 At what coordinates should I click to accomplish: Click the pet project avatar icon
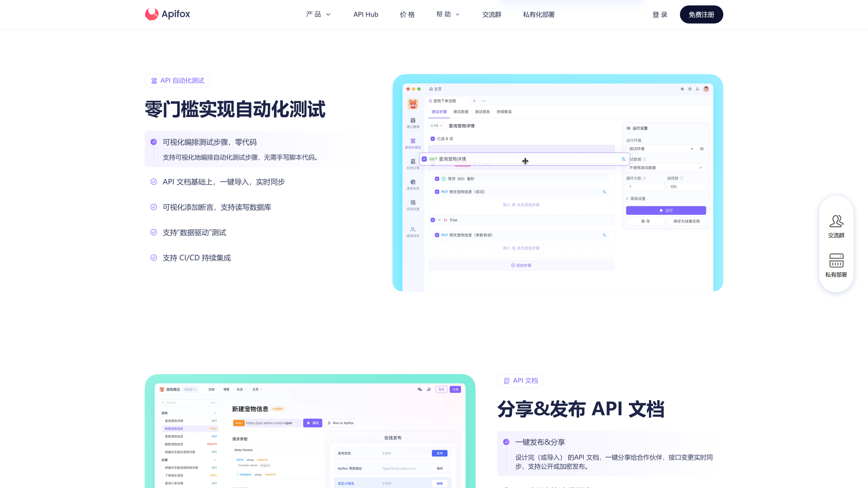pyautogui.click(x=413, y=104)
